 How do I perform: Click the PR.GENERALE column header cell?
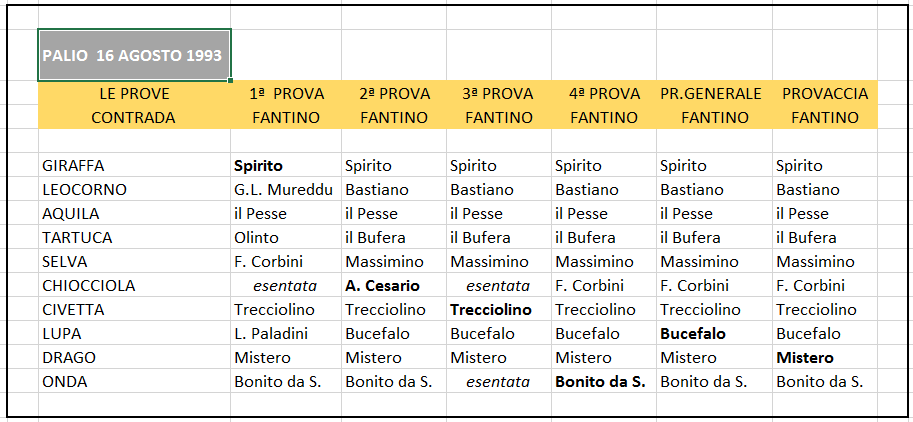[714, 93]
